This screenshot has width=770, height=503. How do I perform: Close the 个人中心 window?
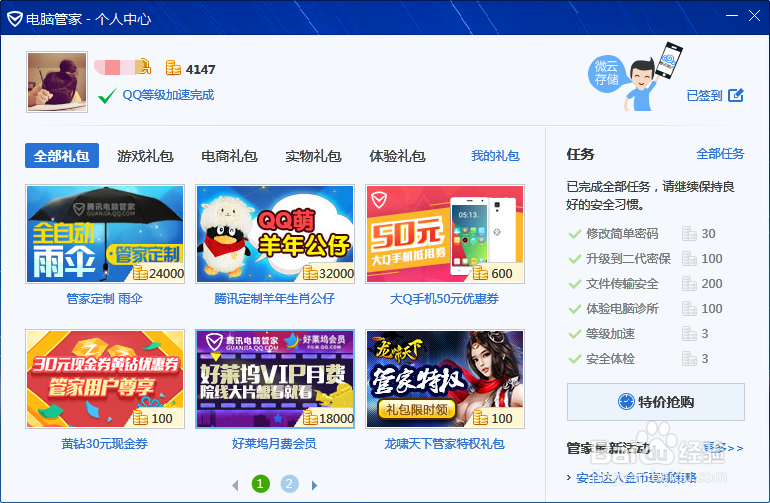755,15
